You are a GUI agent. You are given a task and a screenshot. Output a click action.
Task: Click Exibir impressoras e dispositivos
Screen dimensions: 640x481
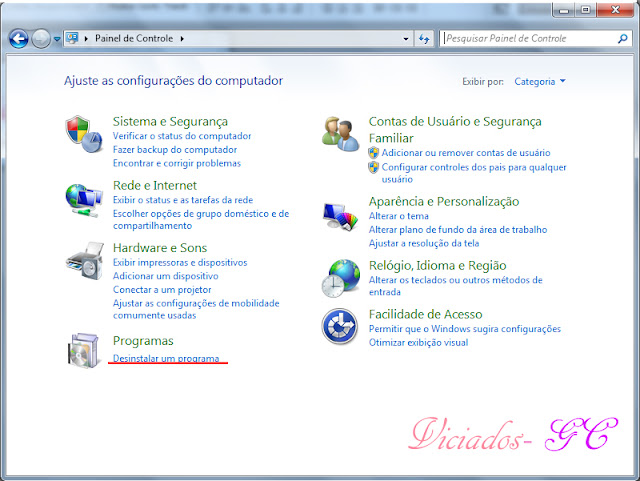click(x=180, y=263)
